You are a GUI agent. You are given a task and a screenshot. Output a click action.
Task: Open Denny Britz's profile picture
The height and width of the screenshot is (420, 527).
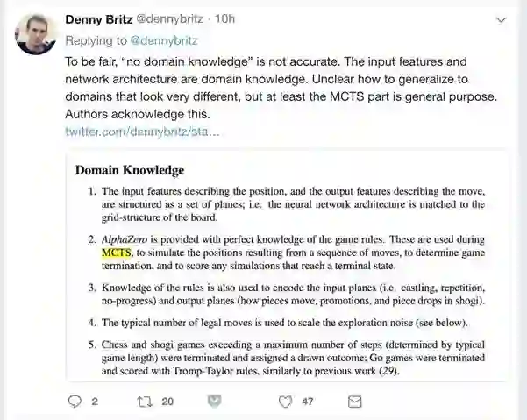tap(36, 34)
